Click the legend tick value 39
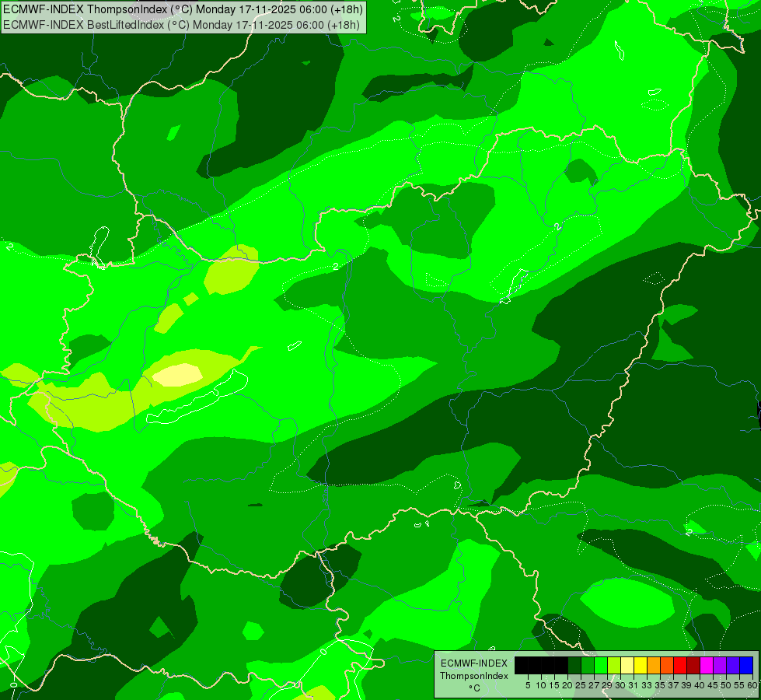The height and width of the screenshot is (700, 761). tap(686, 685)
